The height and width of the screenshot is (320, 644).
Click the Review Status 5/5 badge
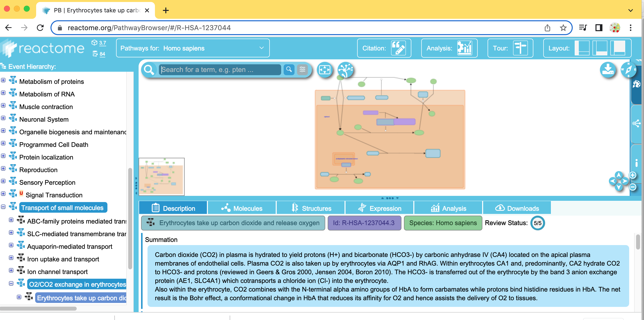pyautogui.click(x=537, y=223)
